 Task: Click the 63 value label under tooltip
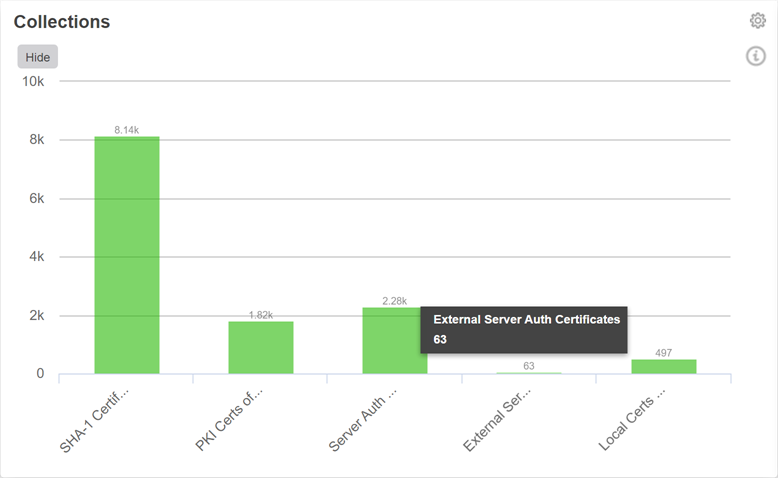[529, 366]
